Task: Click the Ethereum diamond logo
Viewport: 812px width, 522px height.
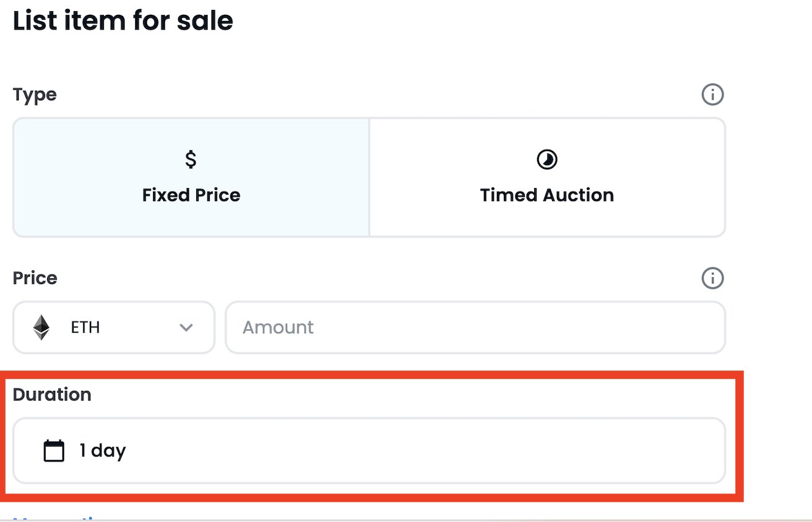Action: [x=41, y=327]
